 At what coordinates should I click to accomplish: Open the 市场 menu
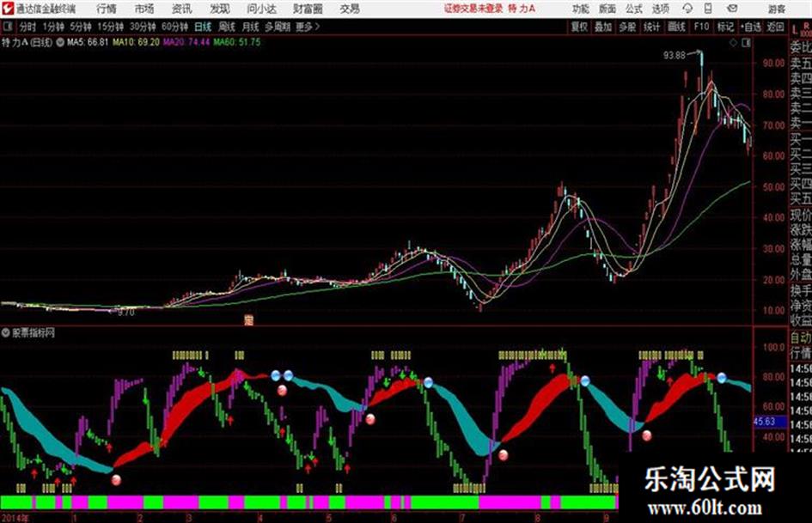(x=144, y=9)
